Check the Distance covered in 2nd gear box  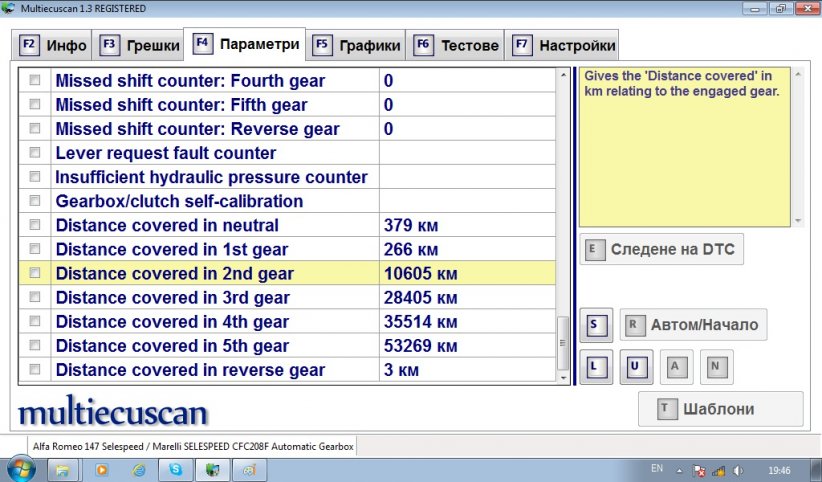(x=36, y=273)
